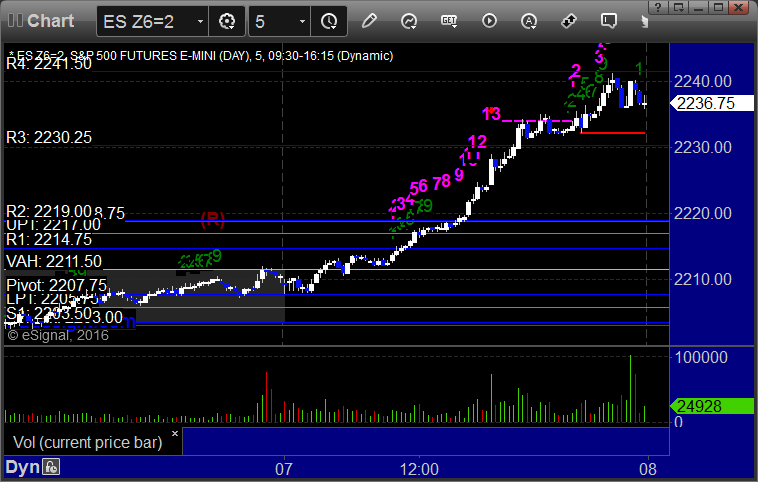Click the R1: 2214.75 pivot label
Screen dimensions: 758x482
(49, 239)
